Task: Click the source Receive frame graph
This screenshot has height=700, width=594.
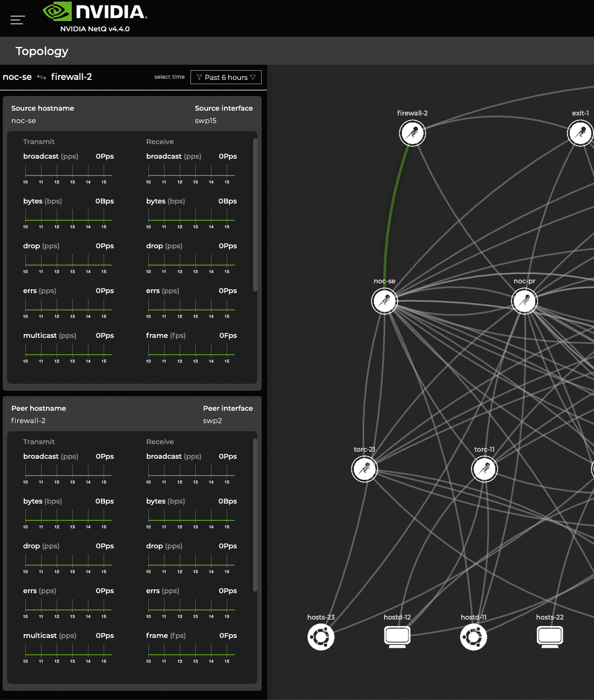Action: coord(191,352)
